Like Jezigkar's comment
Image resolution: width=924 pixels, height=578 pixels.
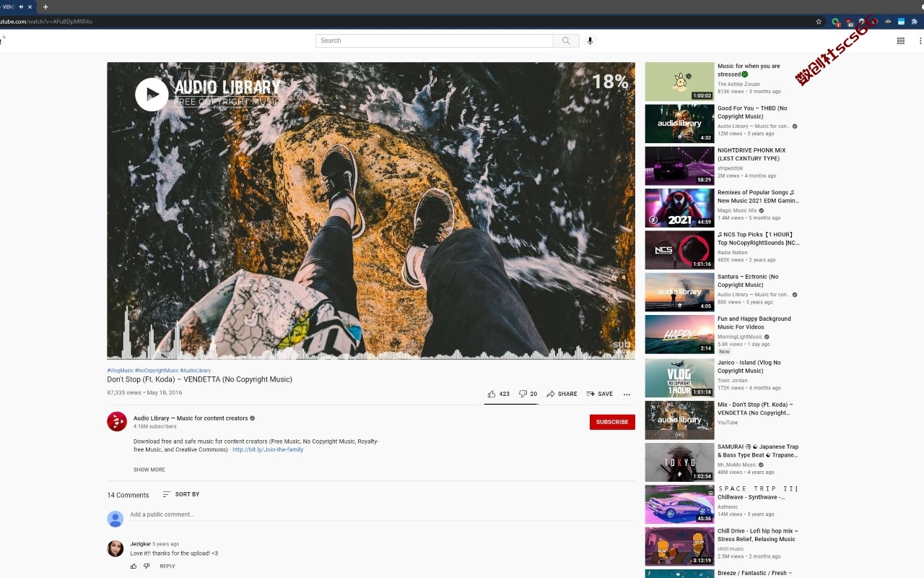click(134, 566)
